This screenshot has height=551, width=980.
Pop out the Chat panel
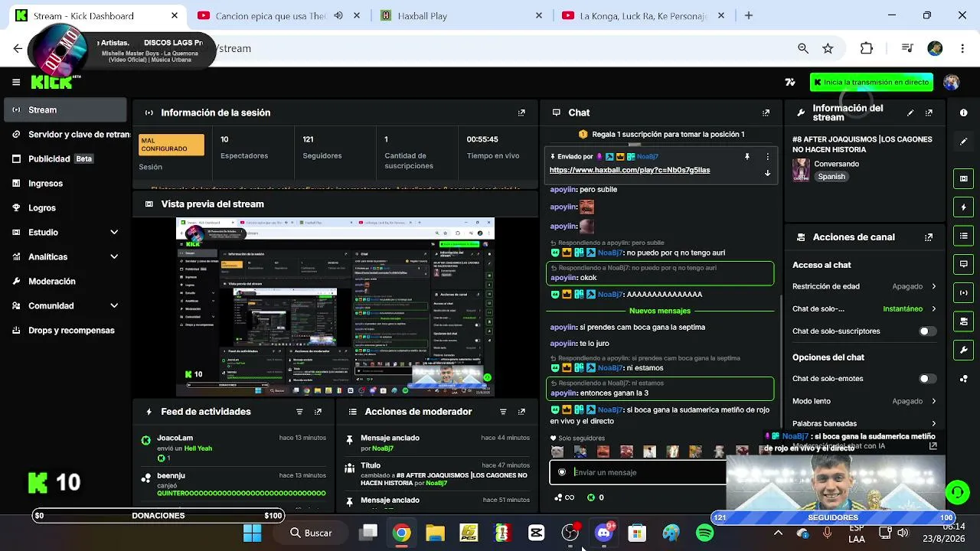click(766, 112)
